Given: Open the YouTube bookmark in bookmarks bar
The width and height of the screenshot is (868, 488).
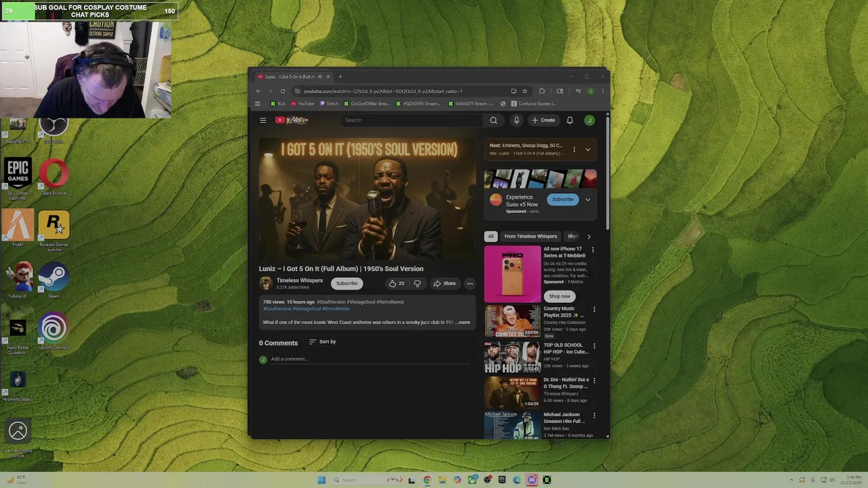Looking at the screenshot, I should [302, 104].
